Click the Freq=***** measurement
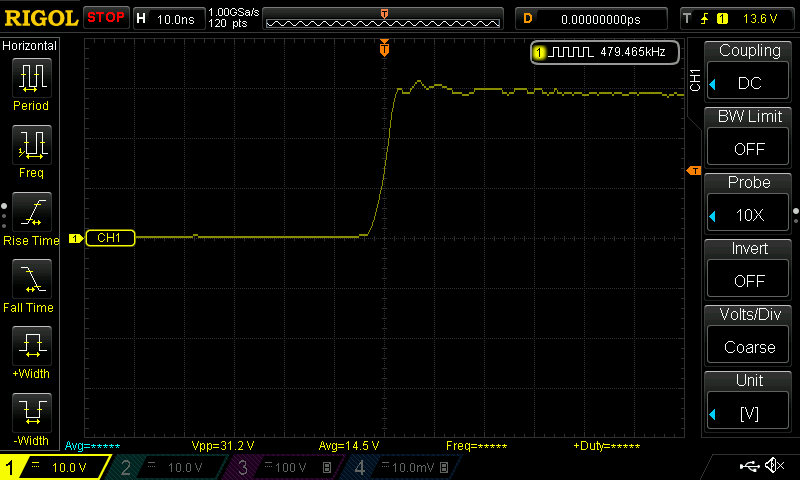The image size is (800, 480). [x=477, y=446]
